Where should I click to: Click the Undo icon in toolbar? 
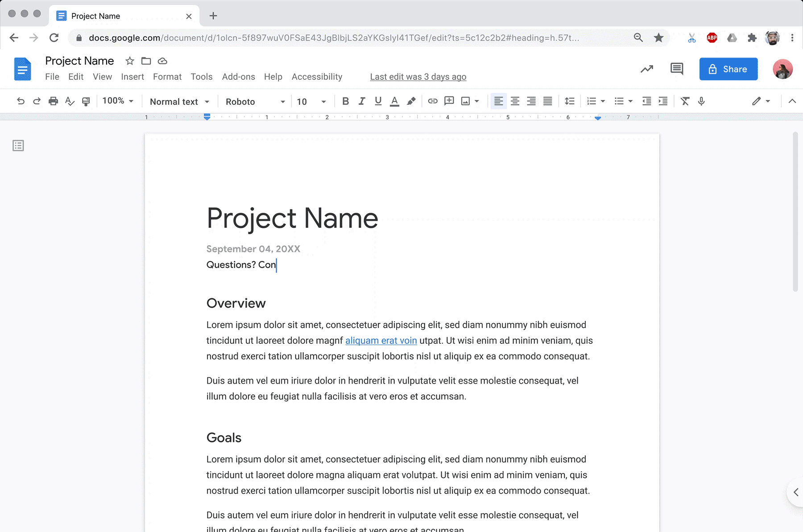point(21,101)
